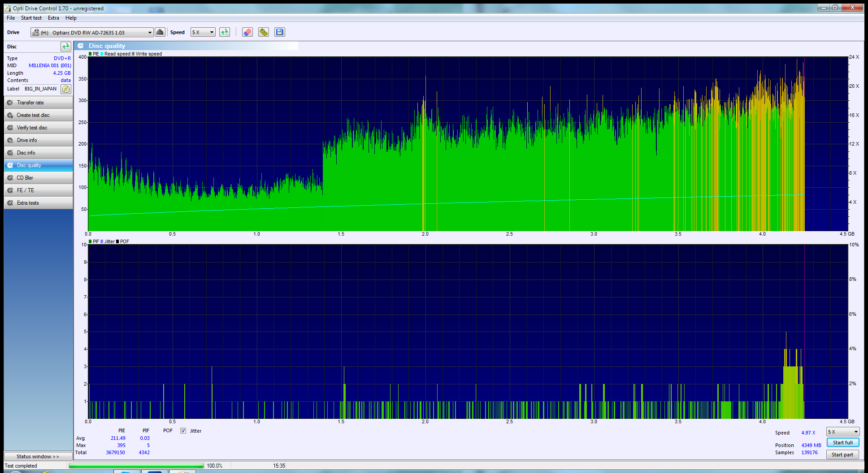The image size is (868, 473).
Task: Expand the Status window panel
Action: coord(38,456)
